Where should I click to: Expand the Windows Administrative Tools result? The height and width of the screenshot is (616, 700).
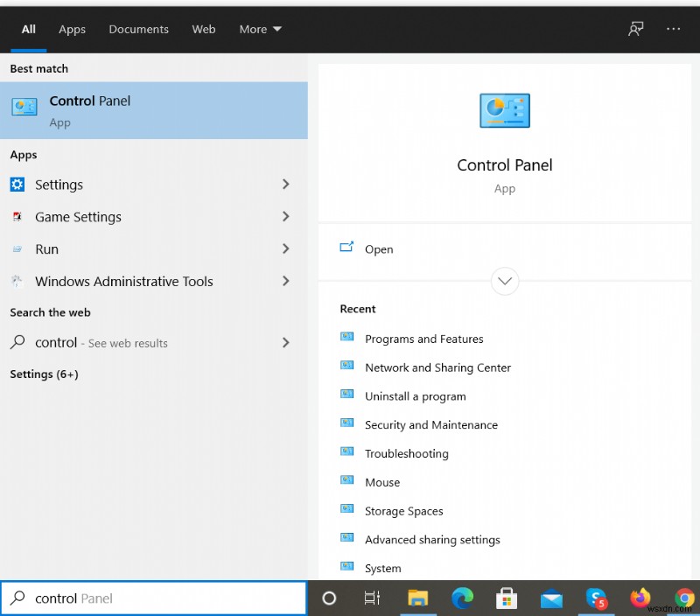coord(285,281)
